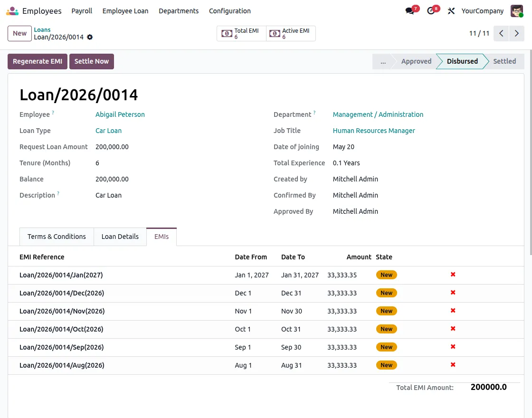532x418 pixels.
Task: Expand the hidden status stages ellipsis
Action: coord(383,61)
